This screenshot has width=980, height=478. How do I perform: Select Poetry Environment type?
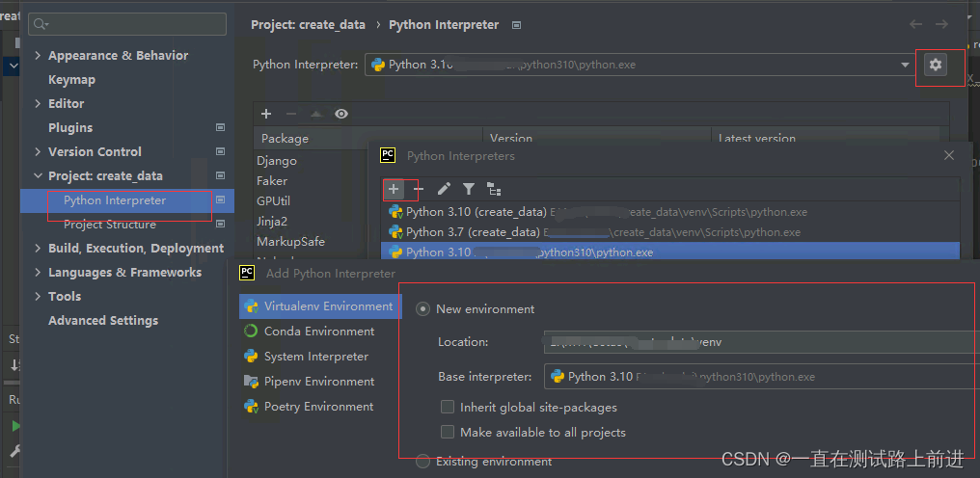pyautogui.click(x=320, y=406)
